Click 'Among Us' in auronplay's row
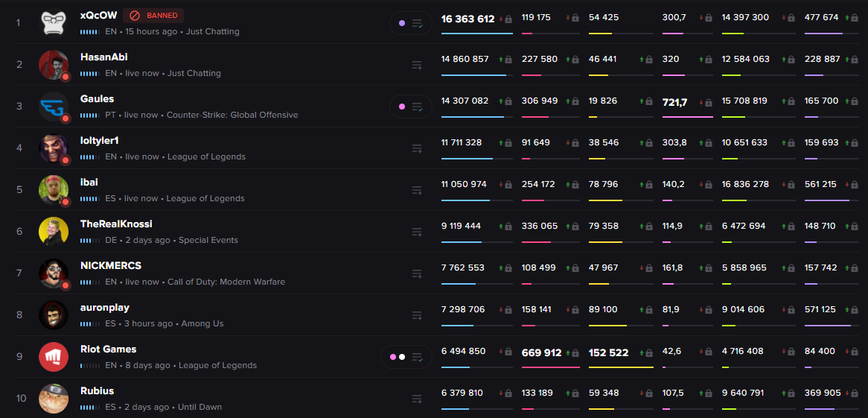The width and height of the screenshot is (868, 418). (202, 324)
